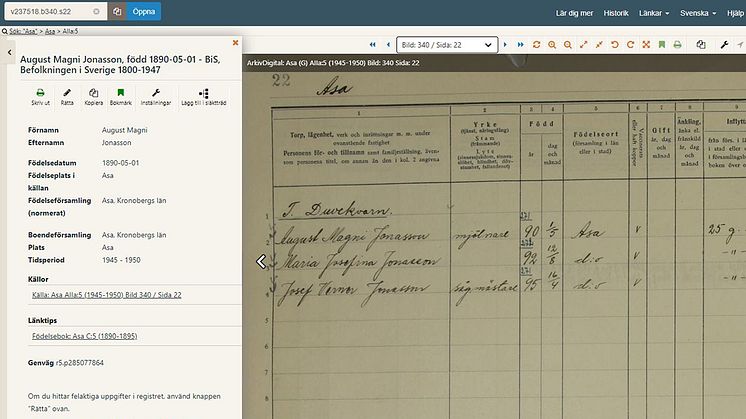The image size is (746, 419).
Task: Click the Skriv ut print icon in panel
Action: [41, 93]
